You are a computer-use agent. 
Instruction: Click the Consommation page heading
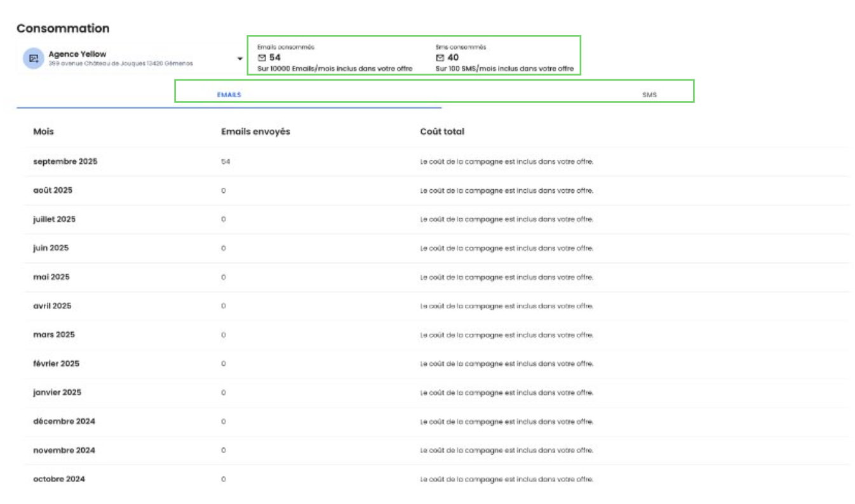click(x=63, y=29)
